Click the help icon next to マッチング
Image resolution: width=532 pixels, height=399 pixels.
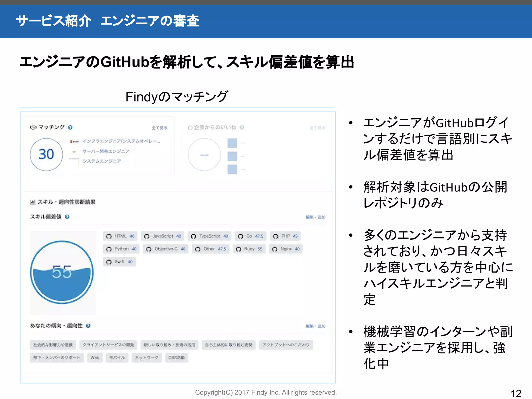[70, 127]
